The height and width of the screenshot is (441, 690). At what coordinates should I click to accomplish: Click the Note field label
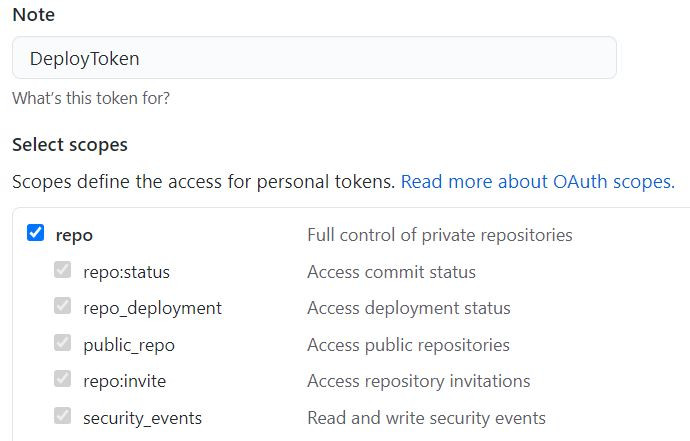[x=33, y=15]
